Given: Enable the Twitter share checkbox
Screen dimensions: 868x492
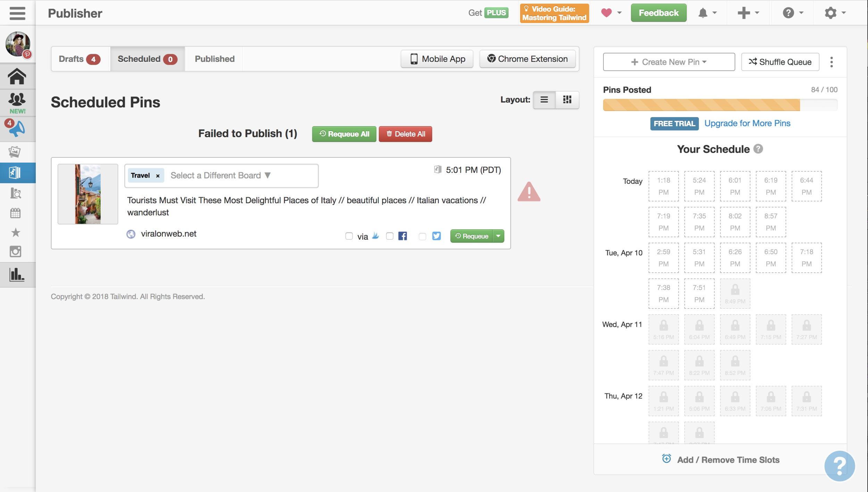Looking at the screenshot, I should [x=422, y=237].
